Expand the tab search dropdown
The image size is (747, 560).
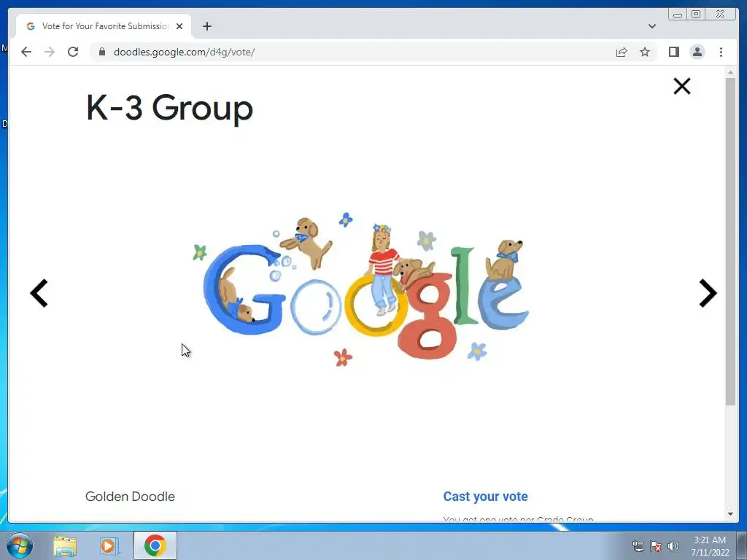point(652,26)
